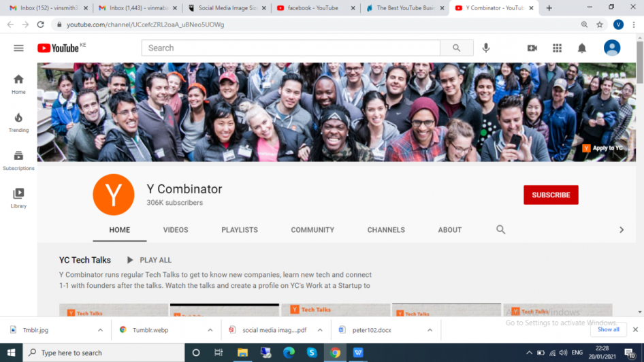Open the YouTube apps grid icon
This screenshot has width=644, height=362.
click(x=557, y=48)
